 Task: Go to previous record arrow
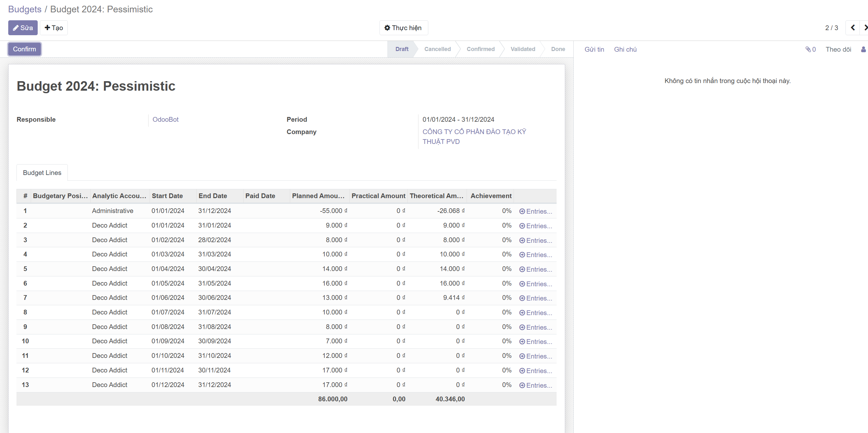[x=852, y=28]
